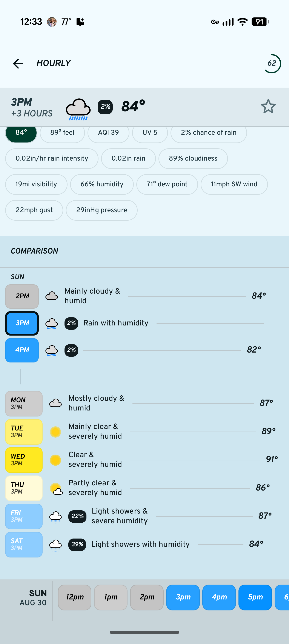The image size is (289, 644).
Task: Favorite this hour with the star icon
Action: 268,107
